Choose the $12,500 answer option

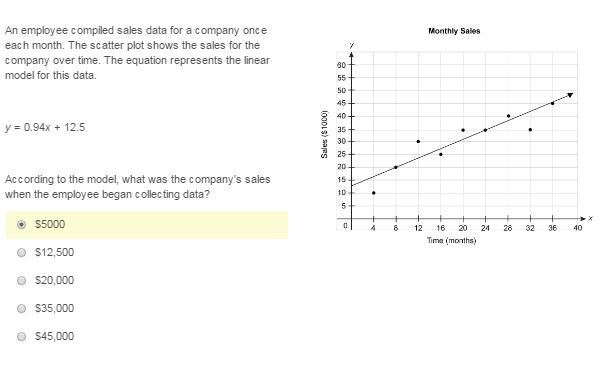[x=22, y=252]
